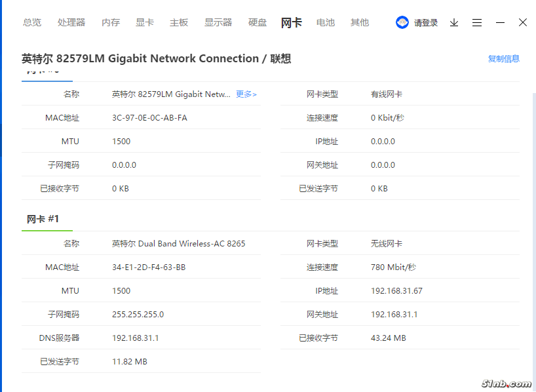Open the 主板 tab
Screen dimensions: 536x392
click(179, 22)
